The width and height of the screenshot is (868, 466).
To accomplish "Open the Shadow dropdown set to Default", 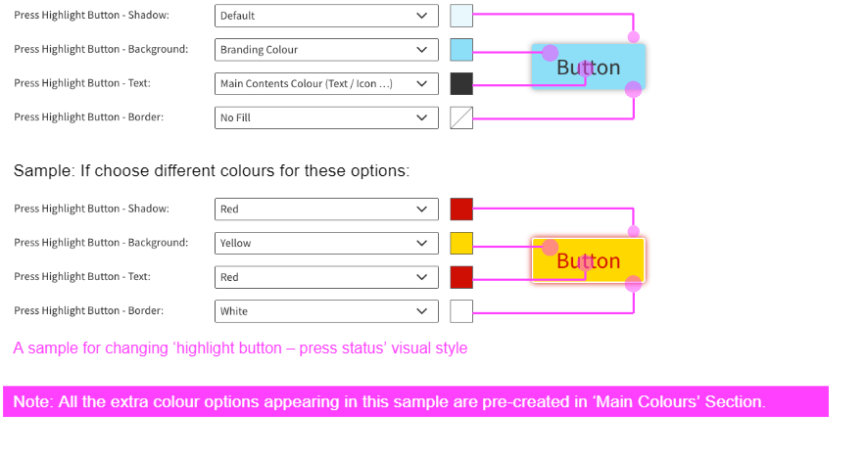I will [326, 16].
